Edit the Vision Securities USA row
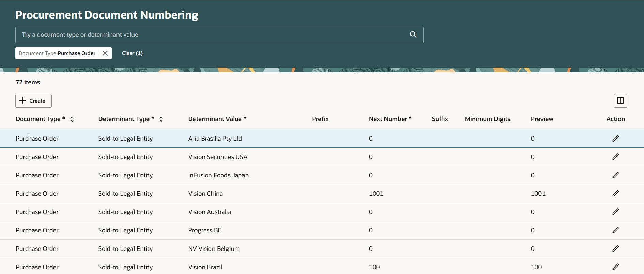The image size is (644, 274). [x=615, y=157]
